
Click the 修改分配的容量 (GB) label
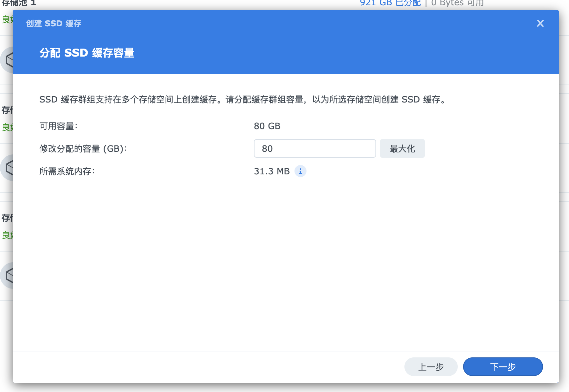coord(83,148)
